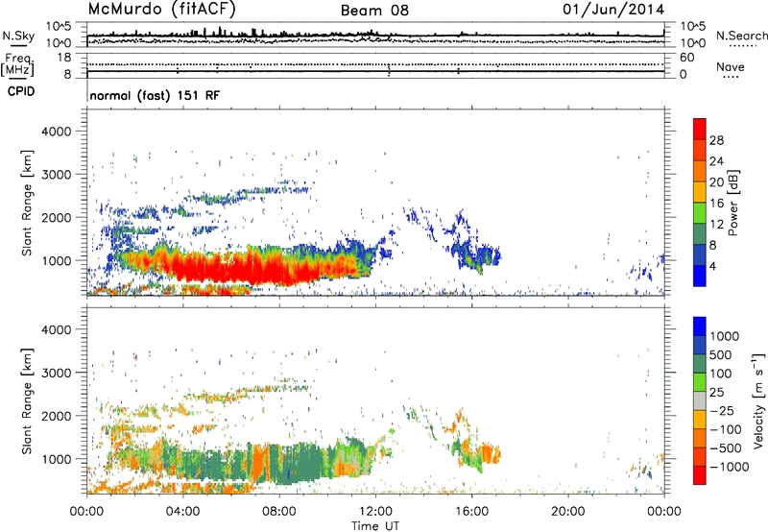Click the strong red power echo near 06:00

[x=230, y=267]
